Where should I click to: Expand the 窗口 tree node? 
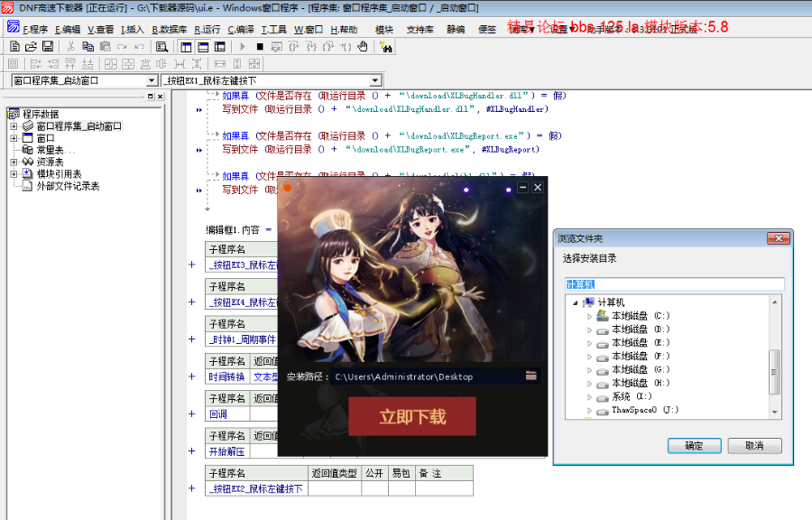tap(14, 138)
